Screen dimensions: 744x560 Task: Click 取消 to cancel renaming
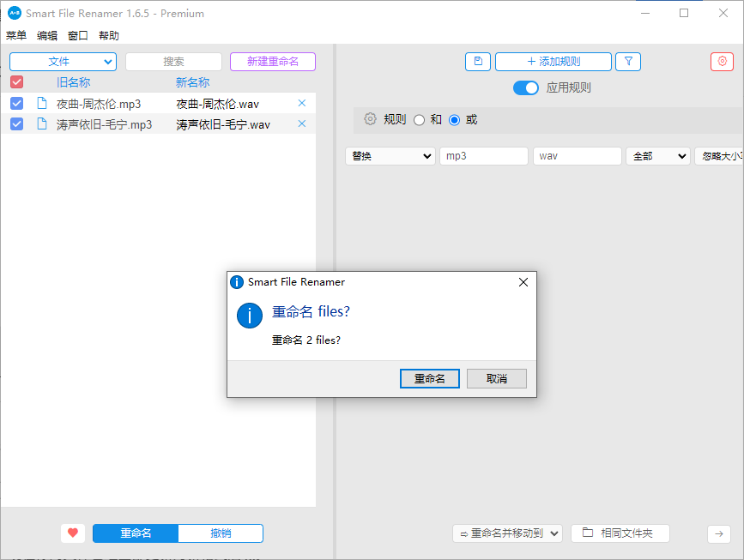click(497, 378)
